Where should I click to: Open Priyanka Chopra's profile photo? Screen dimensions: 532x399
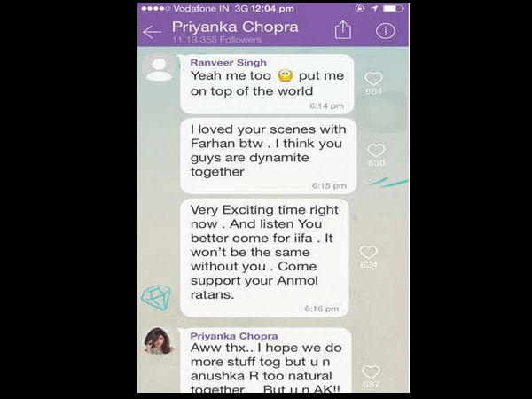pos(159,341)
